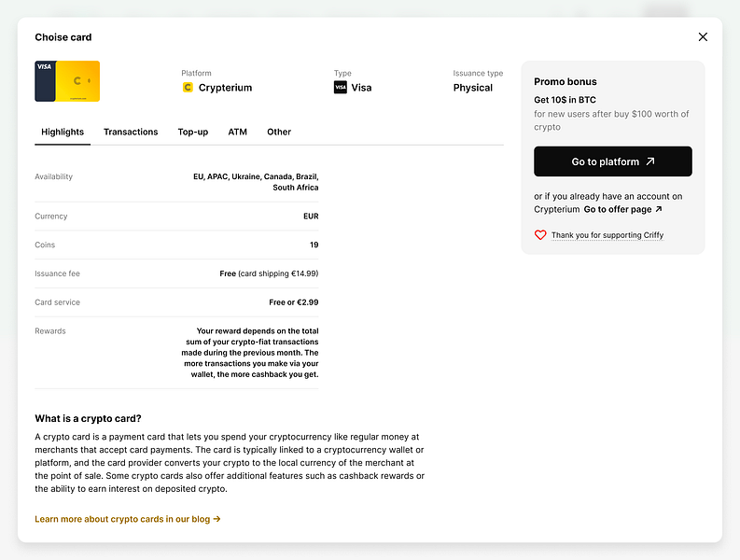Screen dimensions: 740x560
Task: Open the Highlights tab
Action: coord(63,133)
